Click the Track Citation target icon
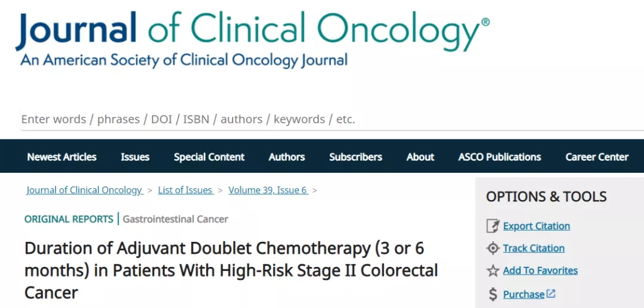Image resolution: width=644 pixels, height=308 pixels. (x=493, y=248)
